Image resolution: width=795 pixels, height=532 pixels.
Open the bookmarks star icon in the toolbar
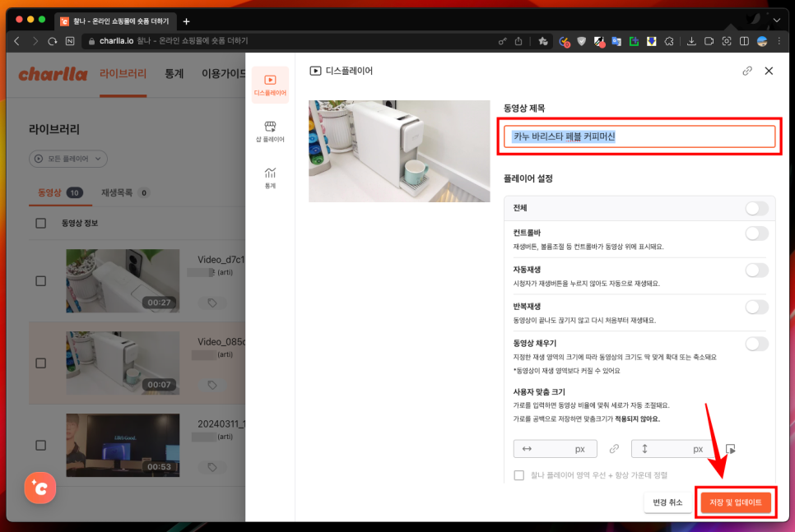(543, 41)
